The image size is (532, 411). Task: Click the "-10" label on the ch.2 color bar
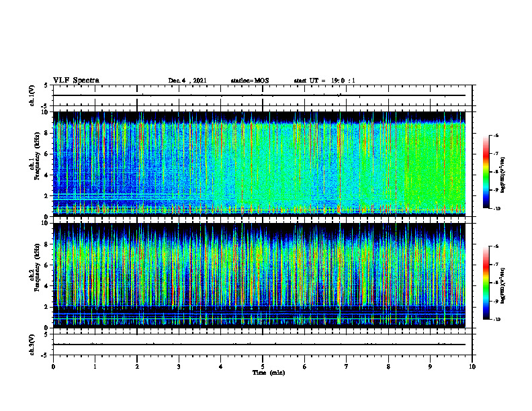(497, 320)
